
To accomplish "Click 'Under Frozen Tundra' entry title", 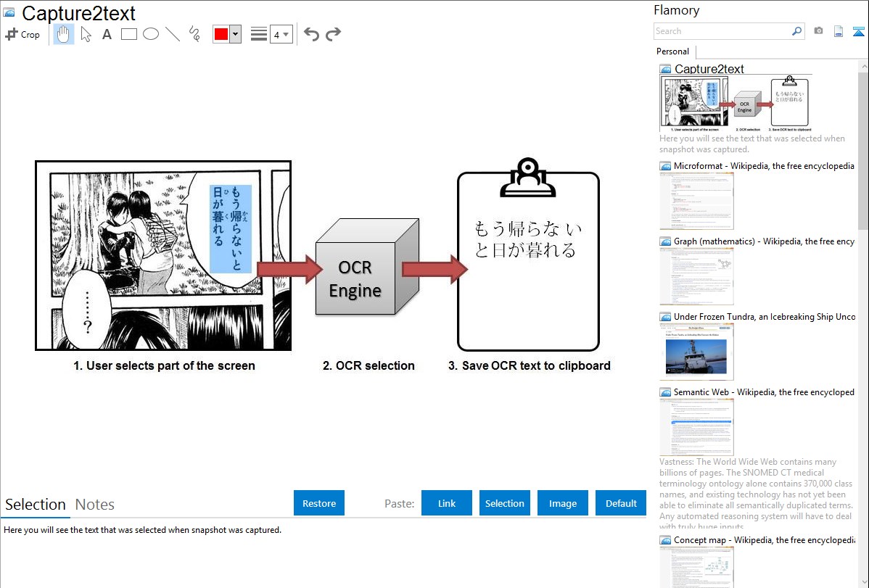I will 765,316.
